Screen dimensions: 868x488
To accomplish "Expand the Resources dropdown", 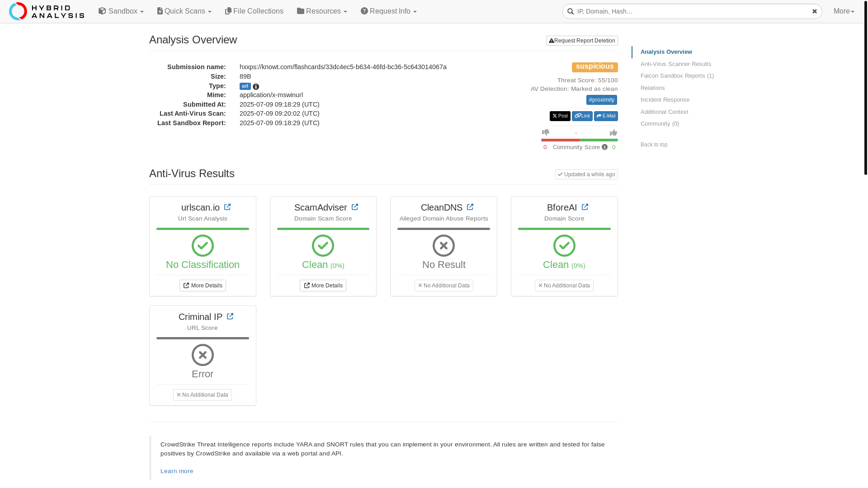I will pos(322,11).
